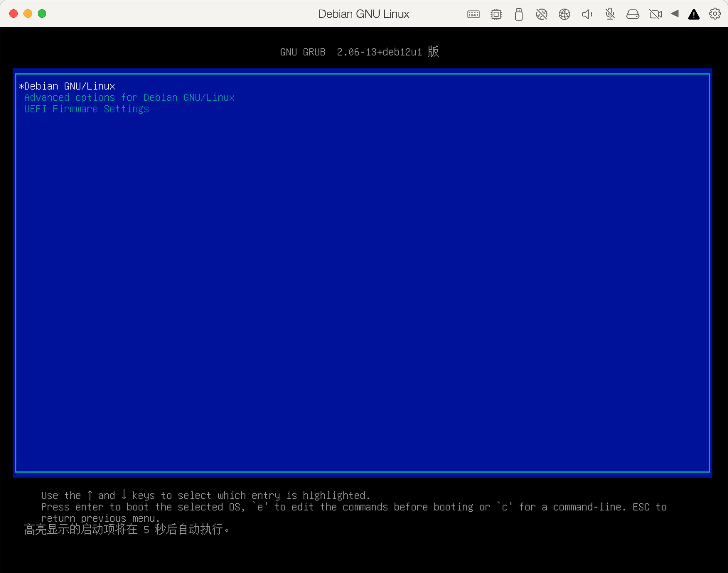Select the UEFI Firmware Settings entry
This screenshot has height=573, width=728.
click(x=87, y=109)
